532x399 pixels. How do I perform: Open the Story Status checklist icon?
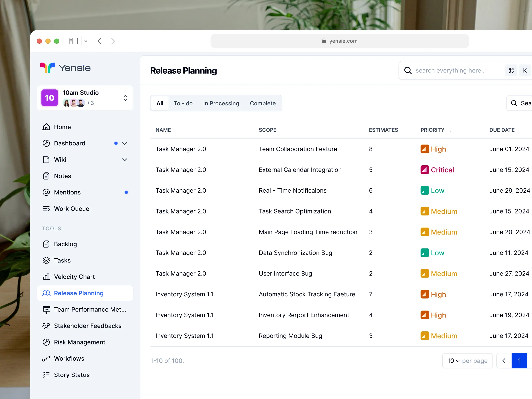coord(46,375)
